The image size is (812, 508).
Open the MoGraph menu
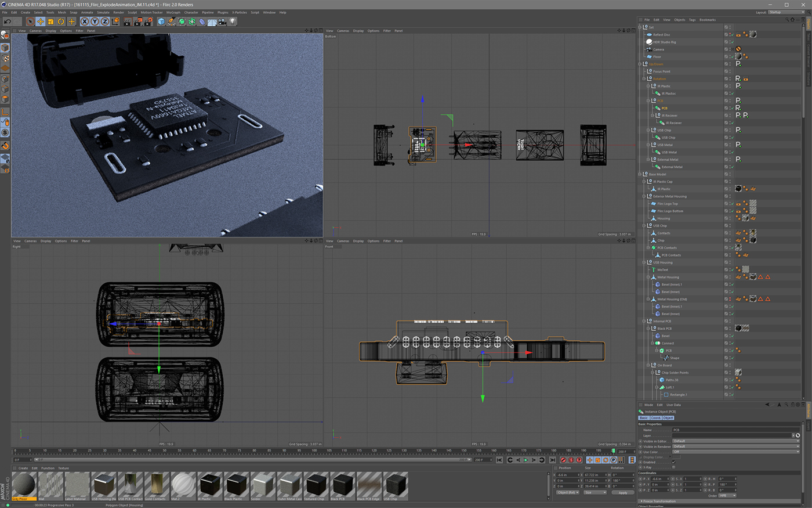click(173, 12)
